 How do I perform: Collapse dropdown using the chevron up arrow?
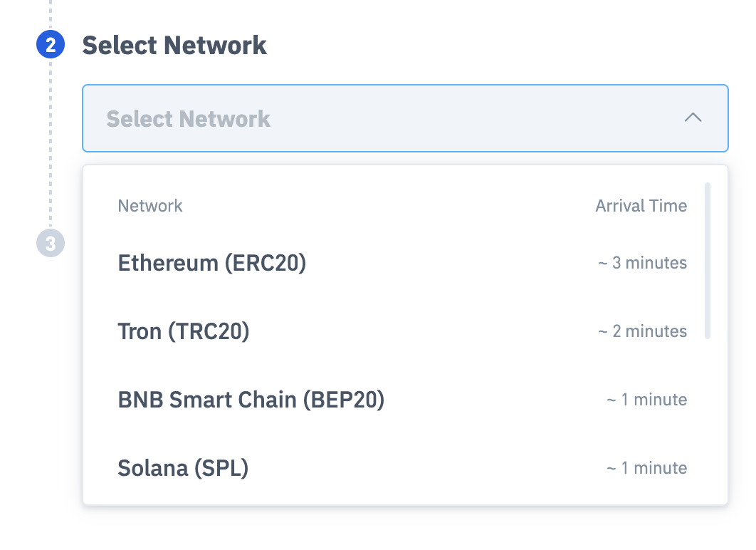click(693, 118)
